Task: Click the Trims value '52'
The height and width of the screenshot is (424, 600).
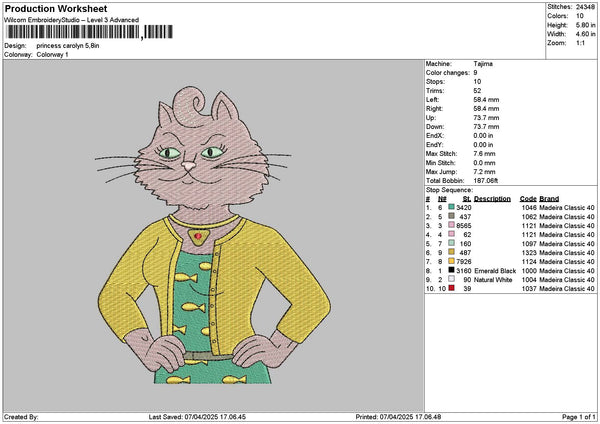Action: tap(477, 91)
